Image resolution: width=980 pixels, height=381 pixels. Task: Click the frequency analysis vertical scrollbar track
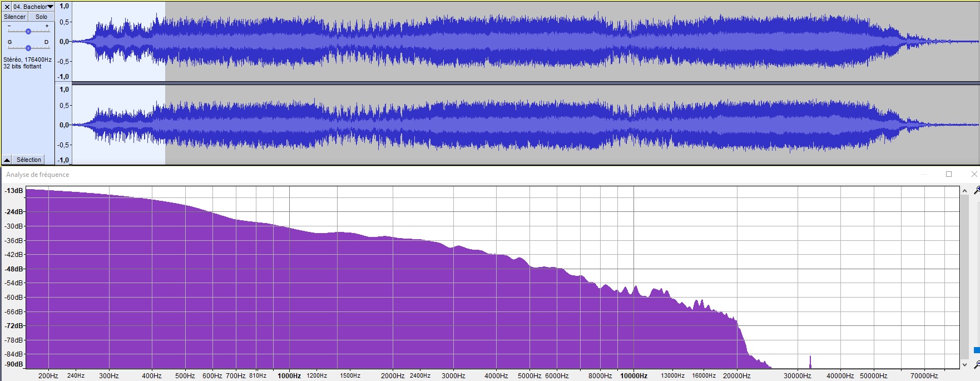point(965,278)
